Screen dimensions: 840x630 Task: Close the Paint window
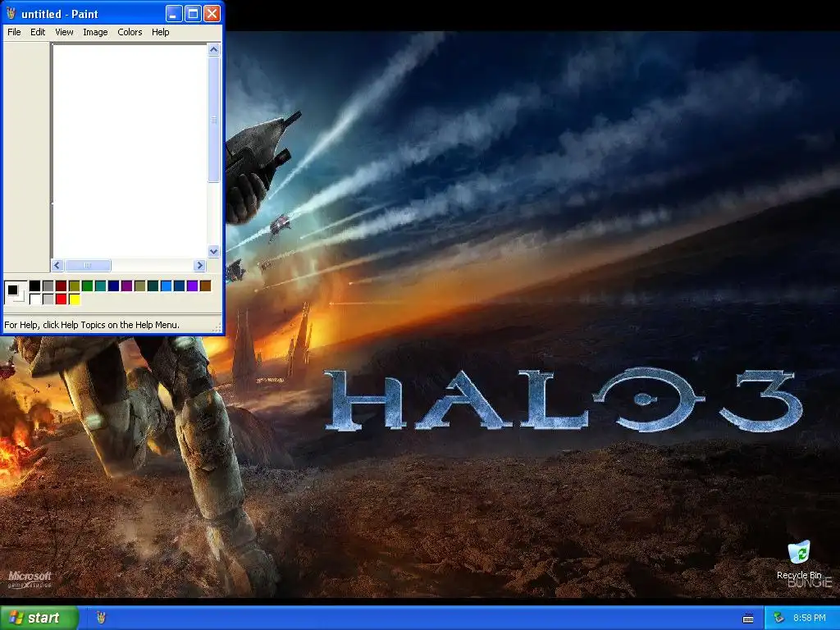[212, 13]
